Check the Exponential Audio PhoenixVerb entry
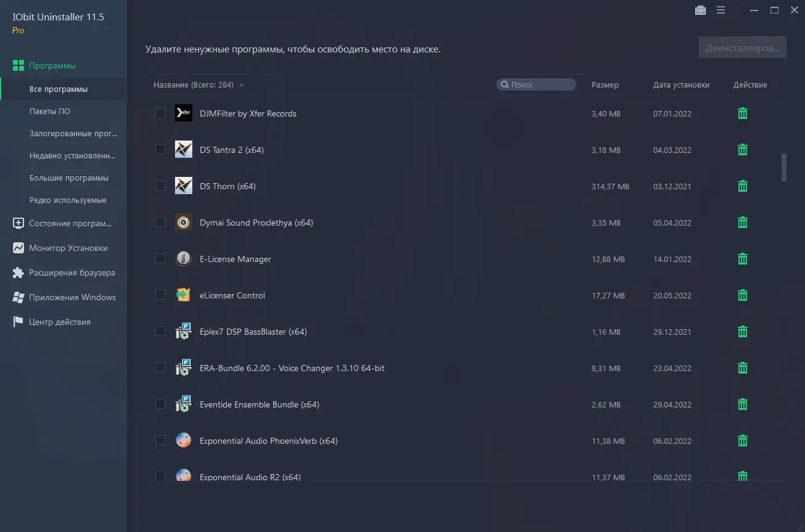Viewport: 805px width, 532px height. point(160,440)
